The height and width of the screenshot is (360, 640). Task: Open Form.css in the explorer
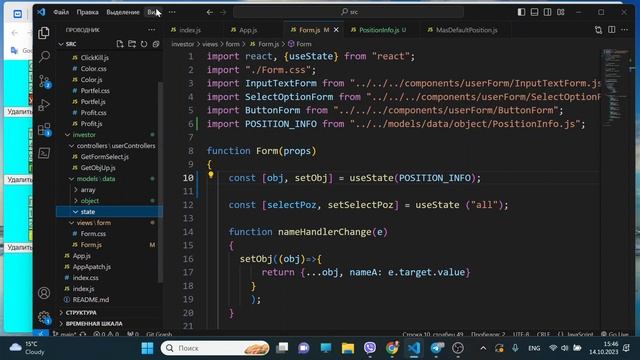(x=93, y=234)
